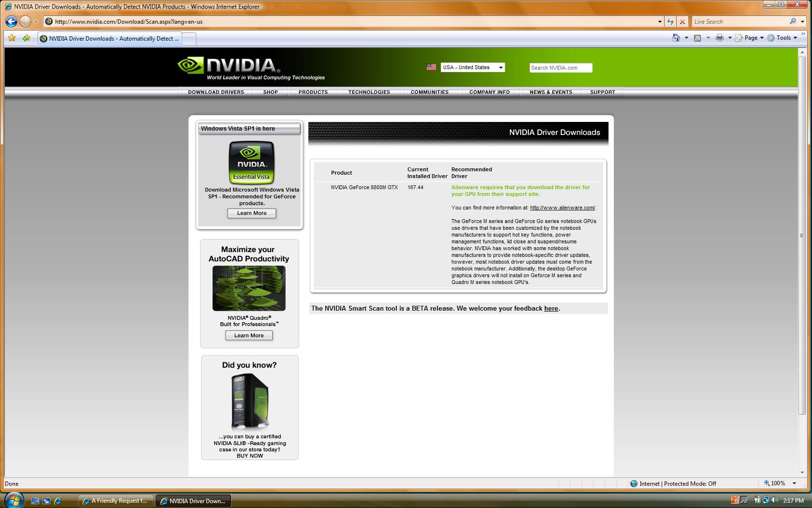This screenshot has height=508, width=812.
Task: Click the browser Forward arrow button
Action: (25, 21)
